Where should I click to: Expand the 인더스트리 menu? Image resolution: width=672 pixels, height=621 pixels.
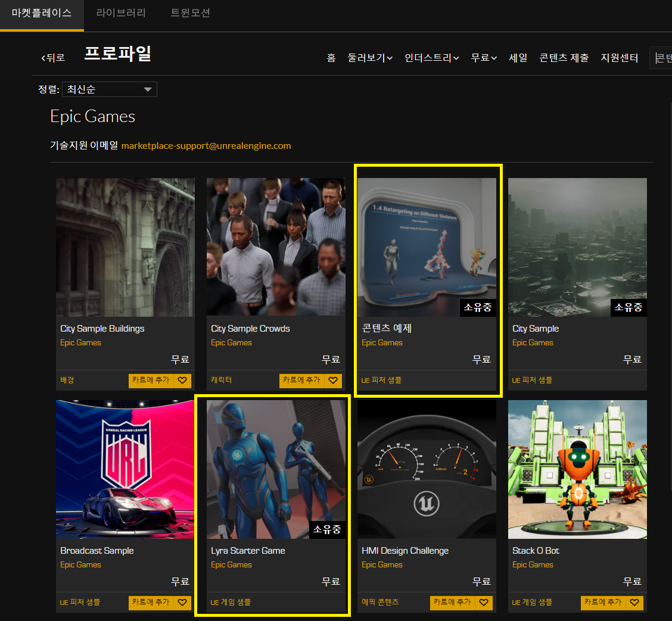coord(431,58)
